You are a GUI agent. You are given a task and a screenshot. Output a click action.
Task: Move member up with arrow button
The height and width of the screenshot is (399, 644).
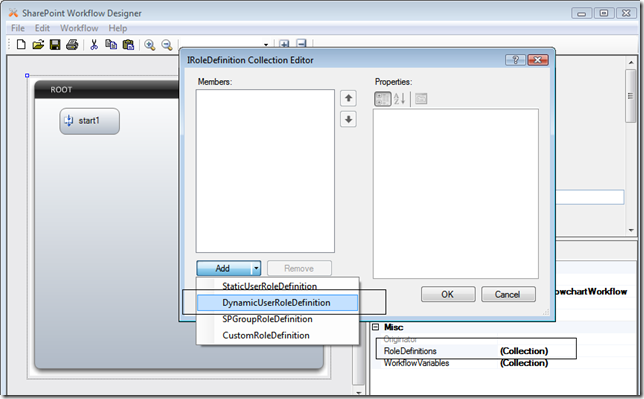[x=348, y=98]
